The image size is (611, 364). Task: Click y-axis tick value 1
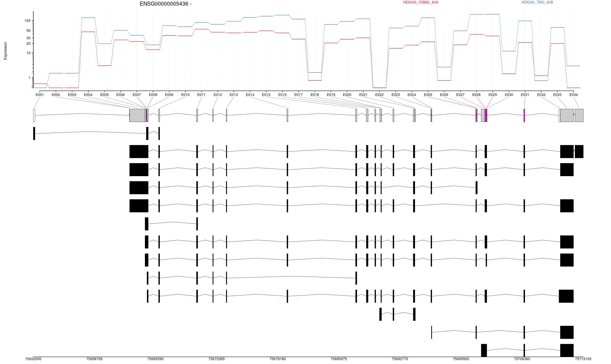[30, 78]
